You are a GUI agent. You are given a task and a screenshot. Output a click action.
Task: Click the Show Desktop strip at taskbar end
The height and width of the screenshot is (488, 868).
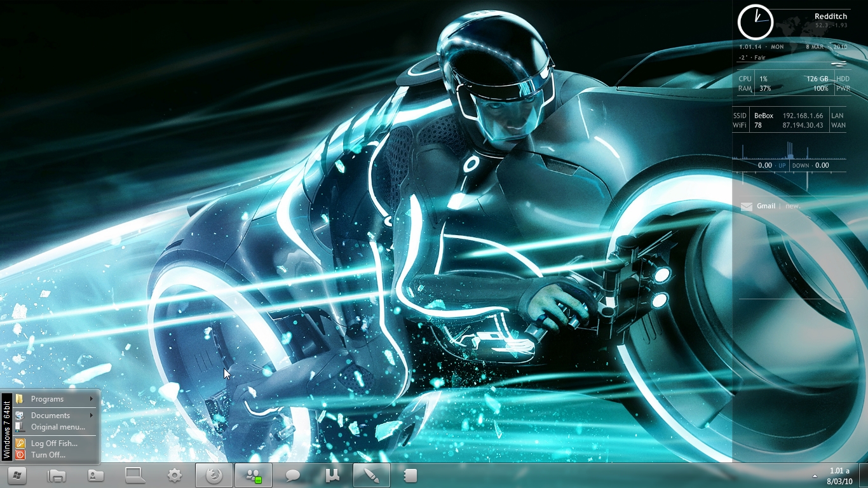864,475
